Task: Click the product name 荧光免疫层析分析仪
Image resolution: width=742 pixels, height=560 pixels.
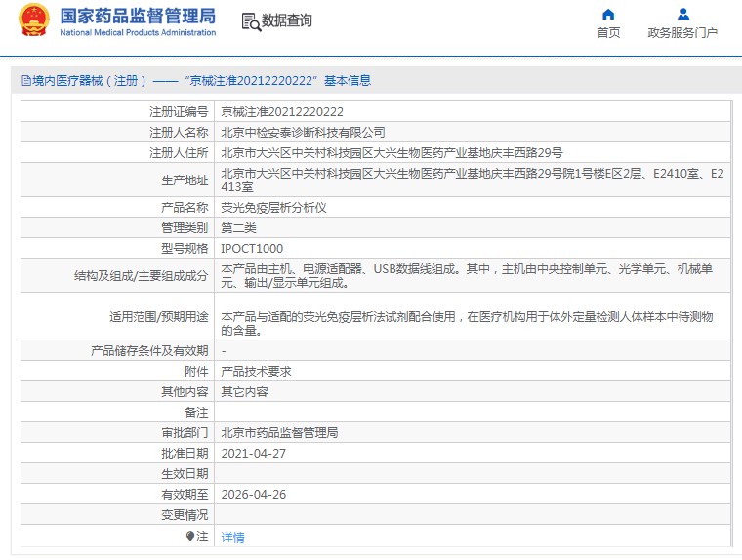Action: tap(273, 207)
